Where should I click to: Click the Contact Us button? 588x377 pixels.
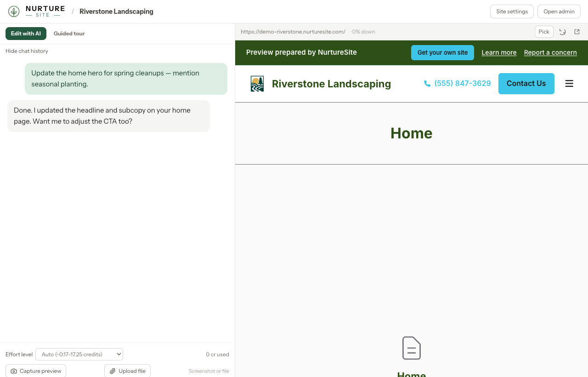coord(526,84)
